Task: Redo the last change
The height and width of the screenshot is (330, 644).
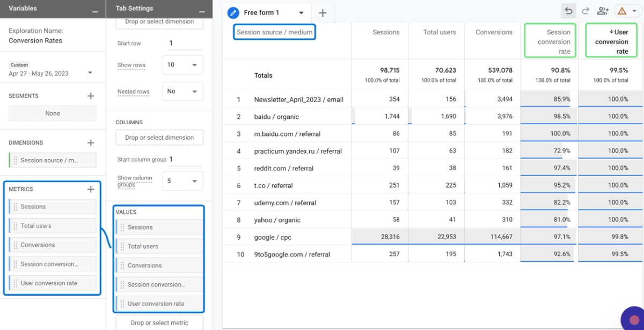Action: click(x=586, y=11)
